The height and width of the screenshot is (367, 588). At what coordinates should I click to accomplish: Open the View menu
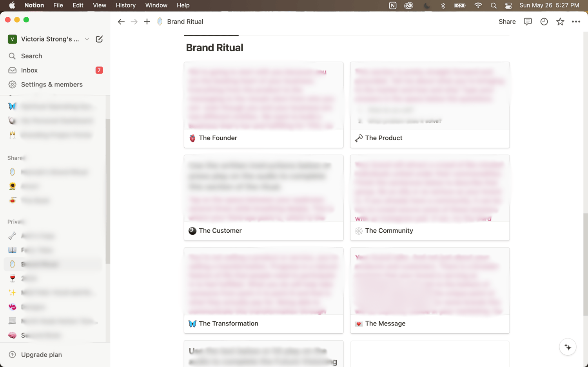99,5
